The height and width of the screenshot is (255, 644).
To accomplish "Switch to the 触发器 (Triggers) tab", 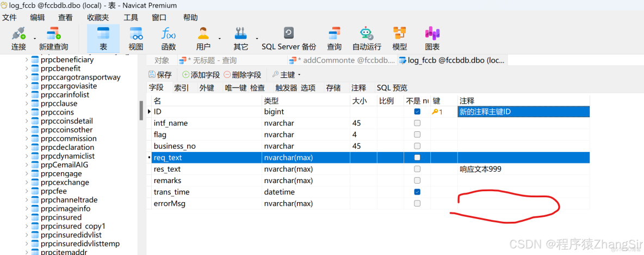I will point(286,88).
